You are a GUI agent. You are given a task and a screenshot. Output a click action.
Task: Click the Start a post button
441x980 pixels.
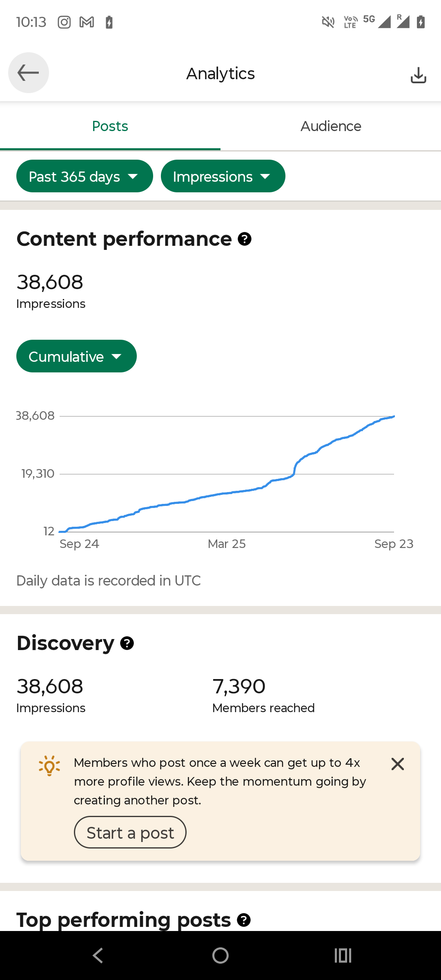[130, 833]
